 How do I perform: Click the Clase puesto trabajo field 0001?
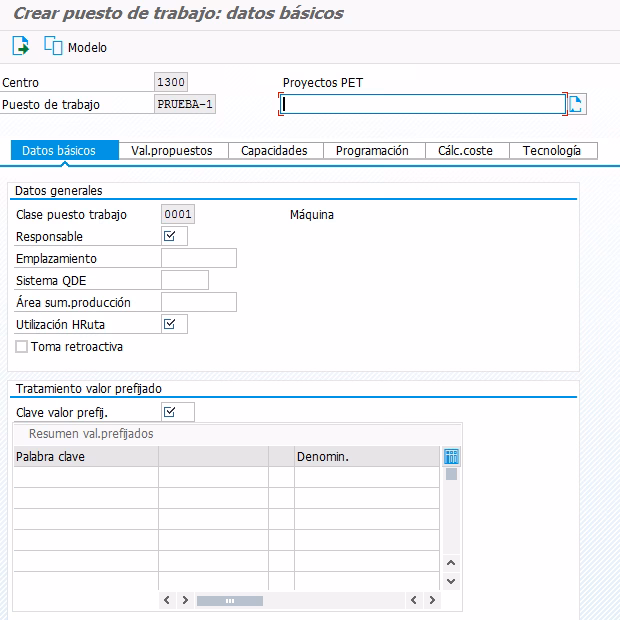[x=178, y=214]
